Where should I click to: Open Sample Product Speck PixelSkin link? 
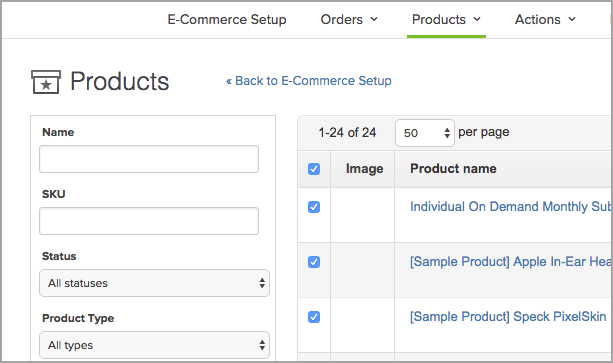(508, 317)
